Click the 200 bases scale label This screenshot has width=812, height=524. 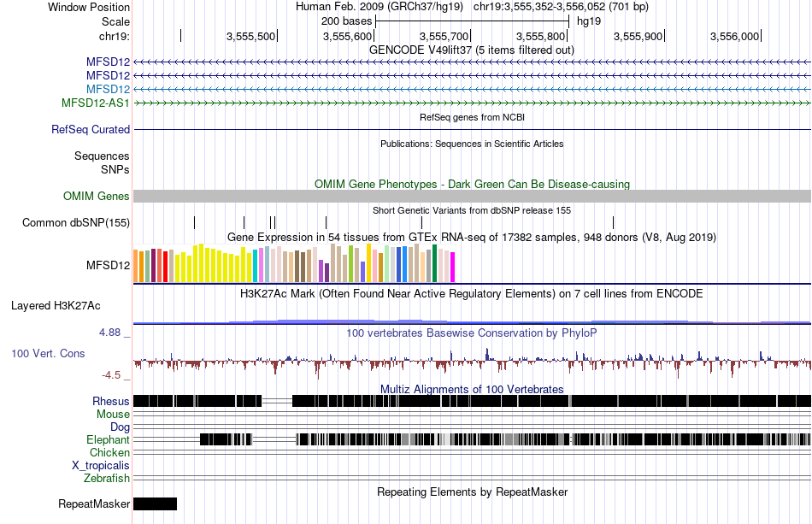click(x=346, y=21)
